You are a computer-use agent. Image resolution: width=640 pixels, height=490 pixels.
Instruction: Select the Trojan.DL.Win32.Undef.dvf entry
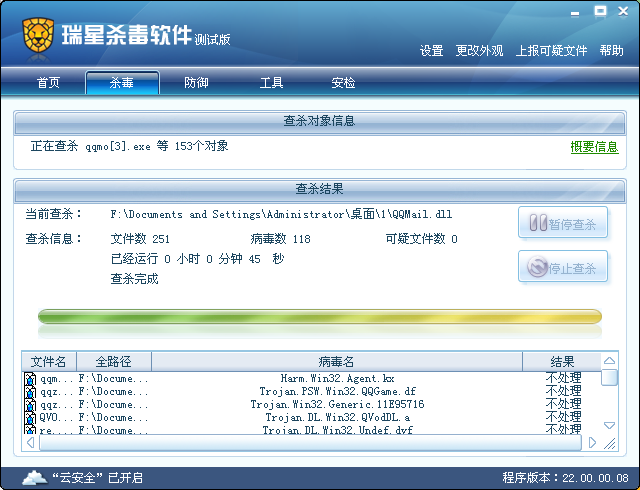tap(338, 430)
